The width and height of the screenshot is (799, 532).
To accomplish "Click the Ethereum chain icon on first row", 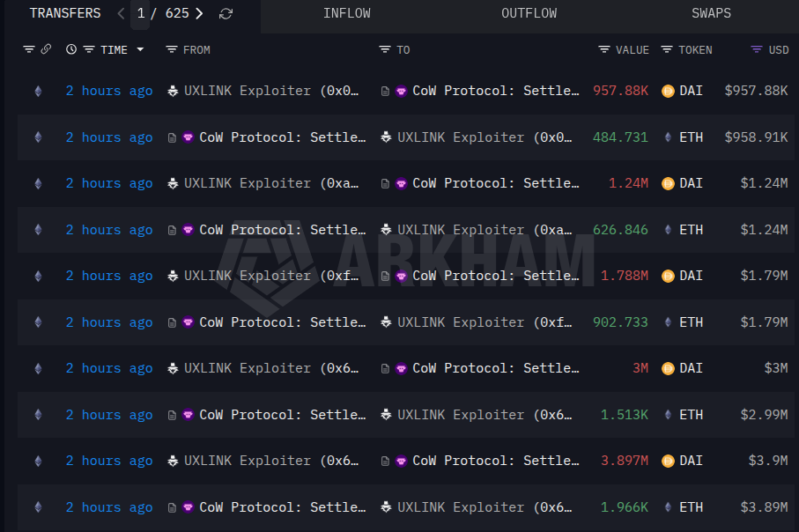I will click(x=38, y=90).
